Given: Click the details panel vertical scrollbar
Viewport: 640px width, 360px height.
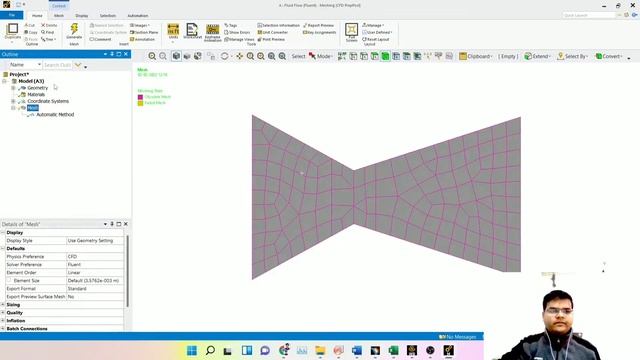Looking at the screenshot, I should tap(127, 271).
